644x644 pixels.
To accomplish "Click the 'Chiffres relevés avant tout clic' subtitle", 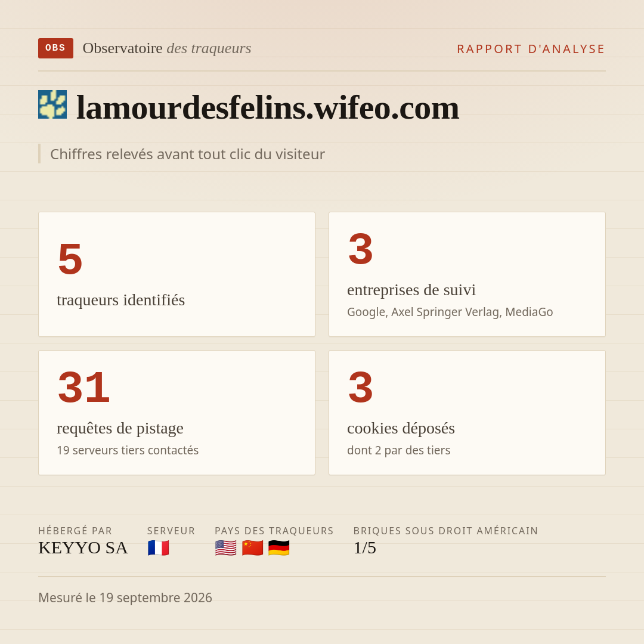I will pyautogui.click(x=187, y=154).
